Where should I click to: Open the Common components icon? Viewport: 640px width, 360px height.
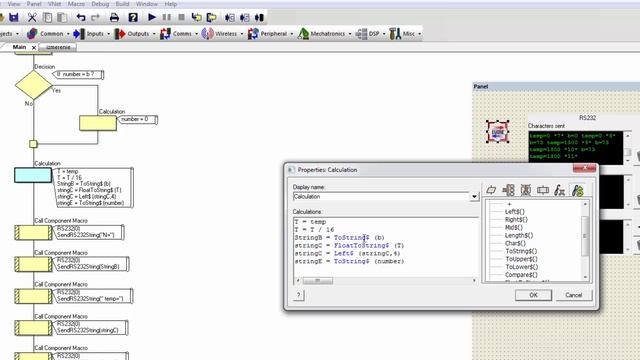coord(32,33)
